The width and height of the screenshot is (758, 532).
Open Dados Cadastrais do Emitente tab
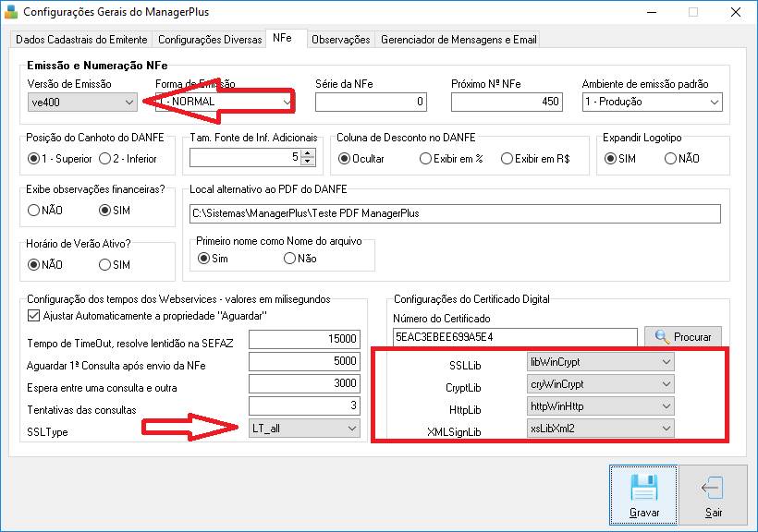(81, 40)
